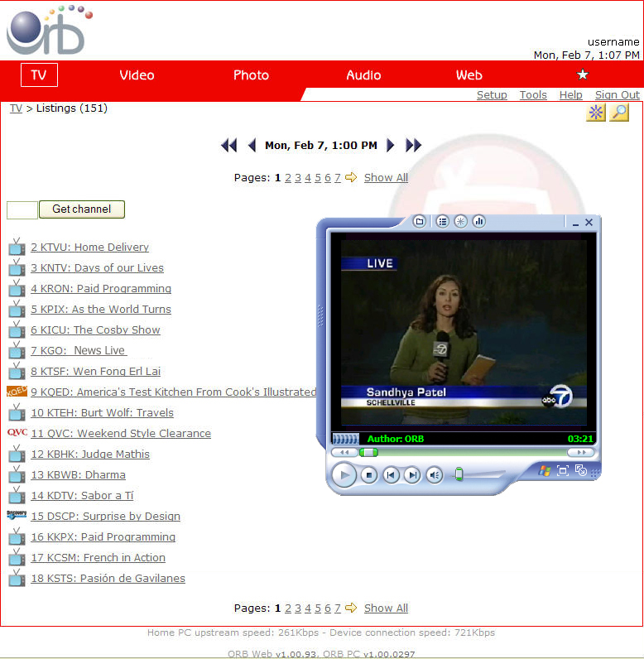The image size is (644, 659).
Task: Mute the media player sound
Action: 435,475
